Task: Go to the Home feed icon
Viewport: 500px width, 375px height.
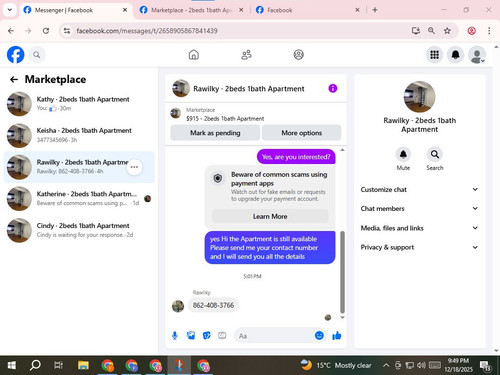Action: 194,55
